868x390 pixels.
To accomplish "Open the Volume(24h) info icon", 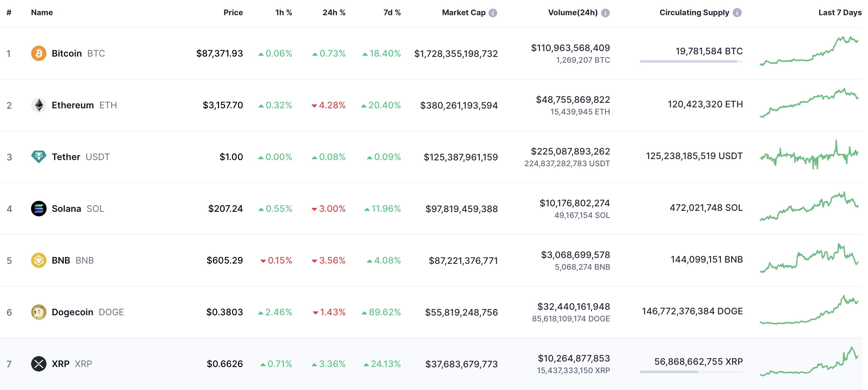I will pos(605,13).
